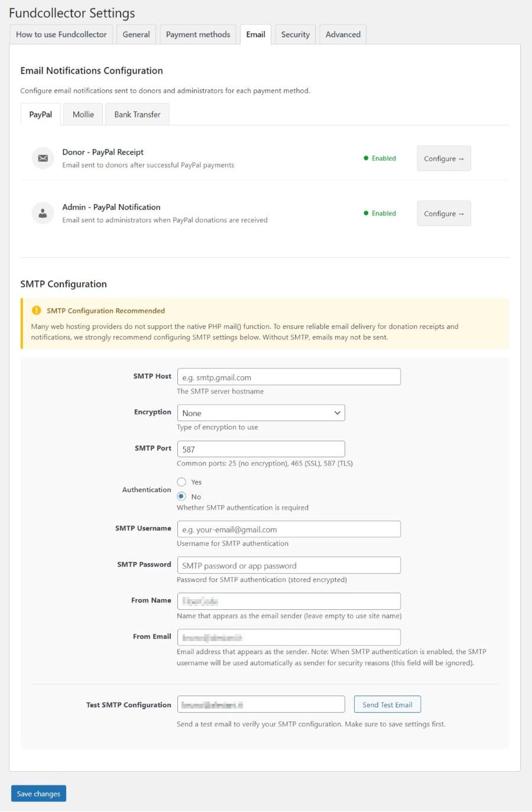This screenshot has width=532, height=812.
Task: Click the person icon beside Admin PayPal Notification
Action: (43, 213)
